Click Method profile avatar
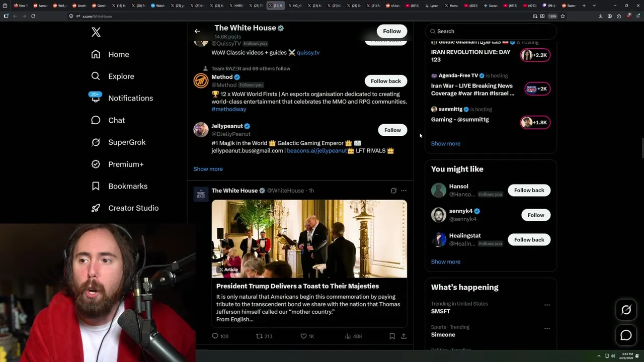 (201, 80)
